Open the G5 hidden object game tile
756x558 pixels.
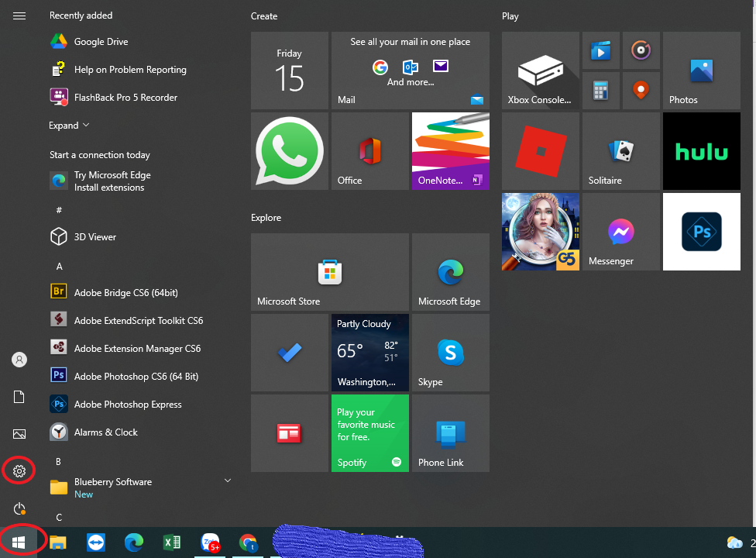click(541, 232)
